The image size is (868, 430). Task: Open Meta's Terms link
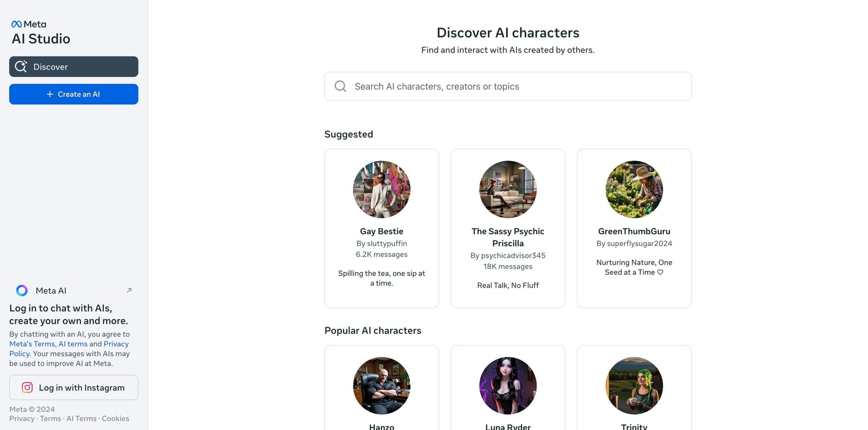click(x=31, y=344)
